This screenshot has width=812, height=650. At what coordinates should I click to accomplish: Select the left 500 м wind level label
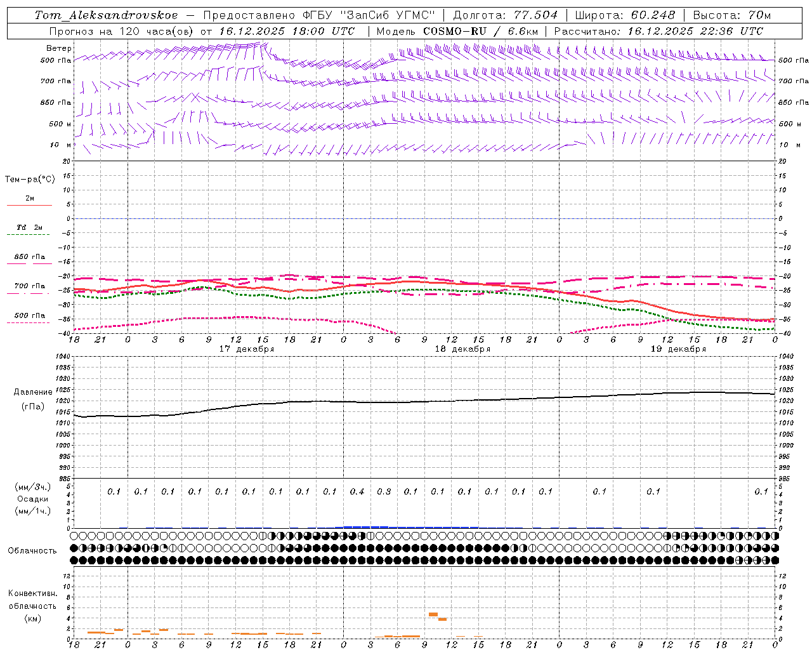(60, 124)
